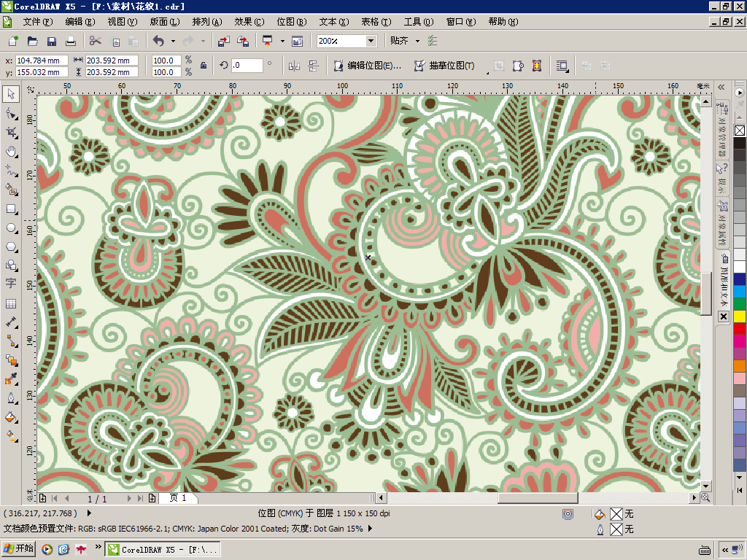This screenshot has height=560, width=747.
Task: Click the Print icon in toolbar
Action: (71, 41)
